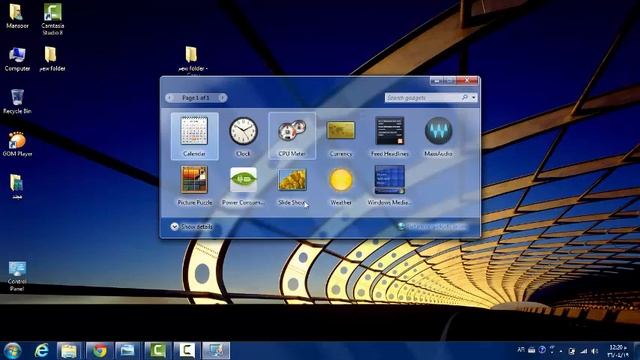
Task: Click the AR language indicator
Action: pos(521,350)
